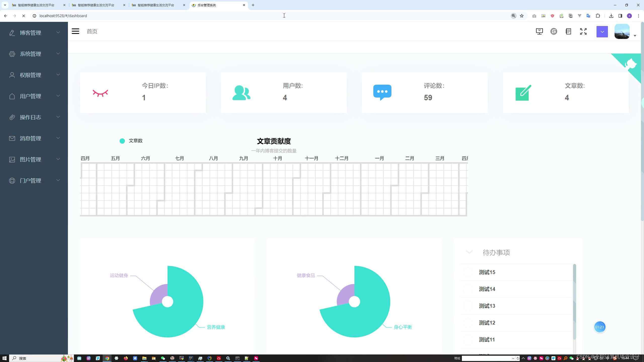Open the Windows Start menu
644x362 pixels.
4,358
